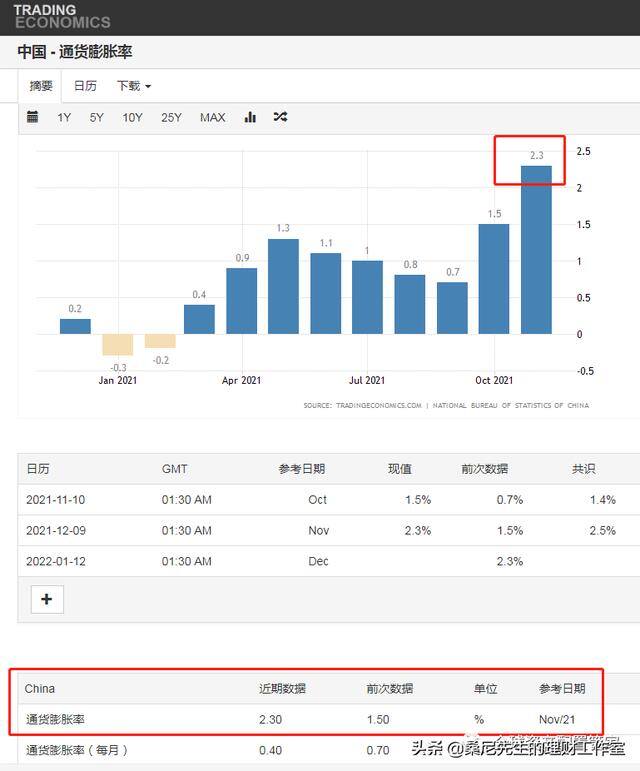
Task: Click the GMT column header
Action: coord(175,469)
